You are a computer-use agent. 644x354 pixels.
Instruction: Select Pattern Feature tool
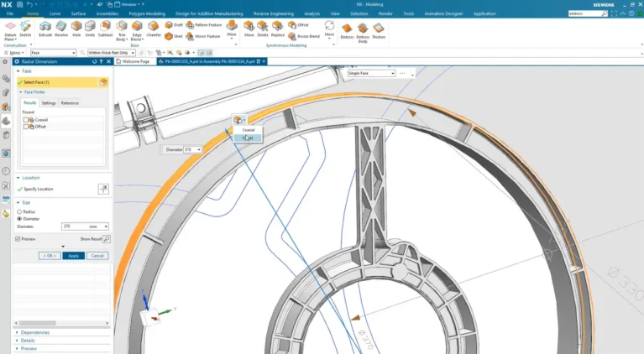point(204,25)
